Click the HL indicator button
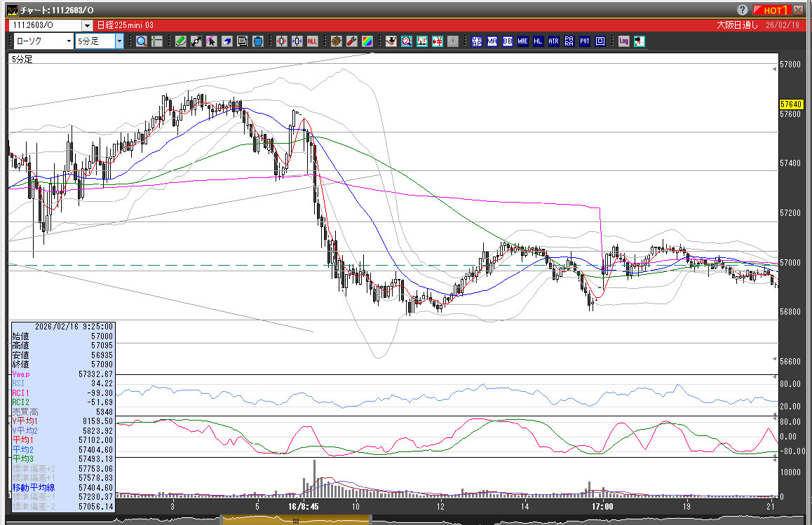 [x=539, y=41]
